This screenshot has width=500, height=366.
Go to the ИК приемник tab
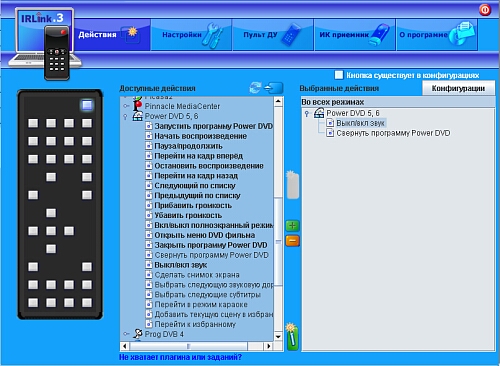tap(355, 35)
